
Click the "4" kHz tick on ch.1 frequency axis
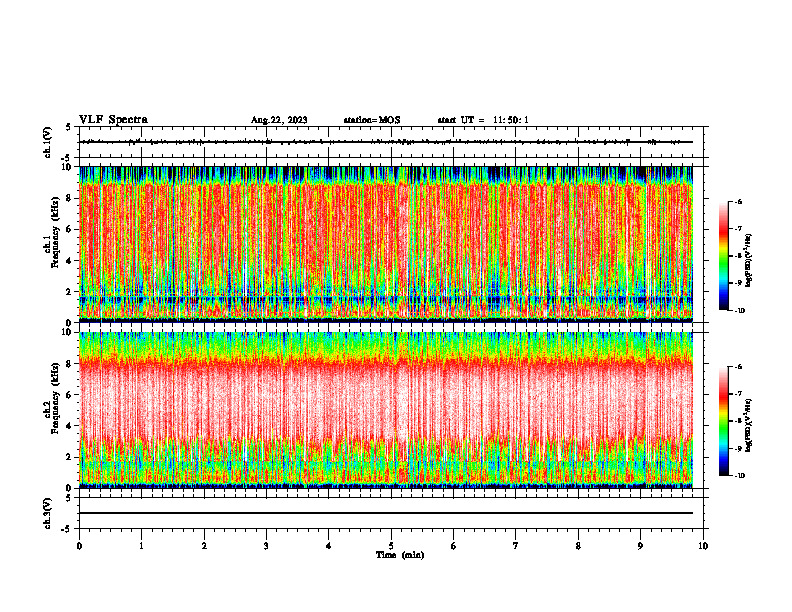click(70, 261)
